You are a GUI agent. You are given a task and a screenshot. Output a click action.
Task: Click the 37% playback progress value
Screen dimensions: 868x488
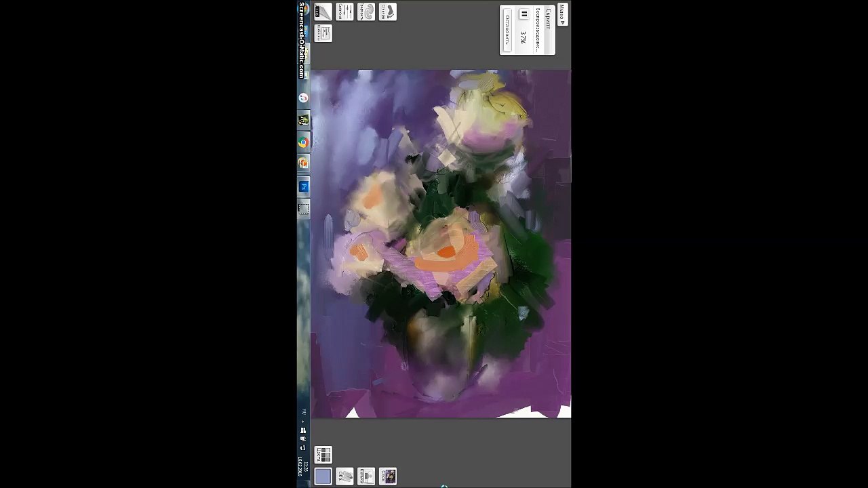(x=523, y=37)
